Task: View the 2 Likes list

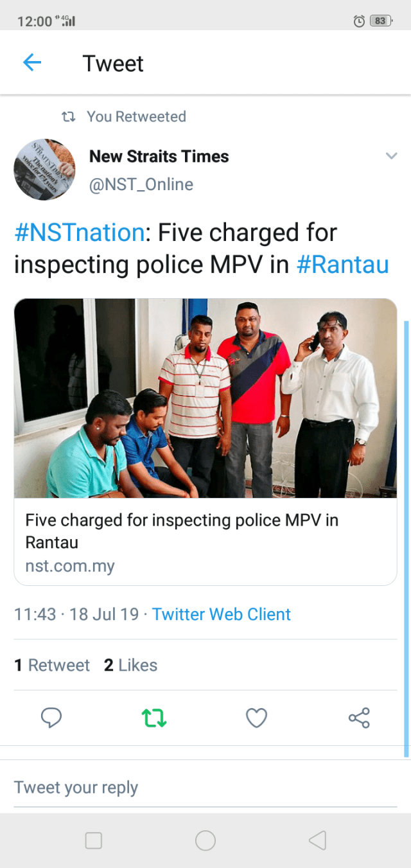Action: point(130,665)
